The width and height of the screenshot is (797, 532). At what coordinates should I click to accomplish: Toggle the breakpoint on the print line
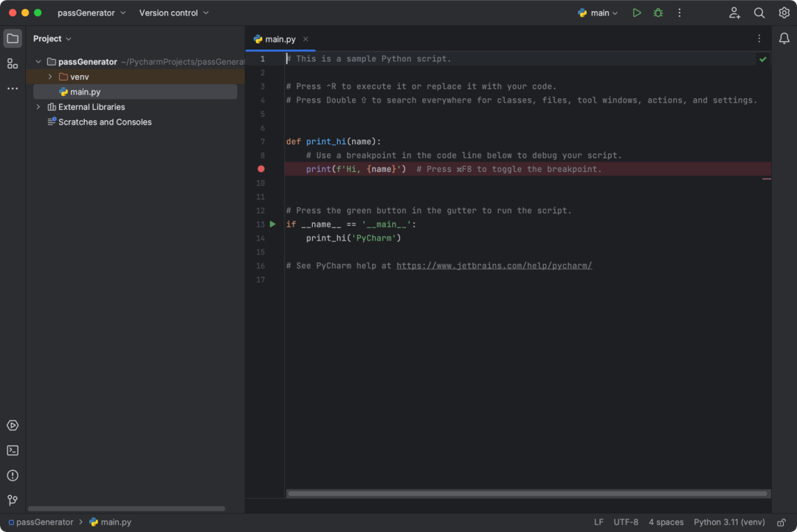tap(261, 169)
